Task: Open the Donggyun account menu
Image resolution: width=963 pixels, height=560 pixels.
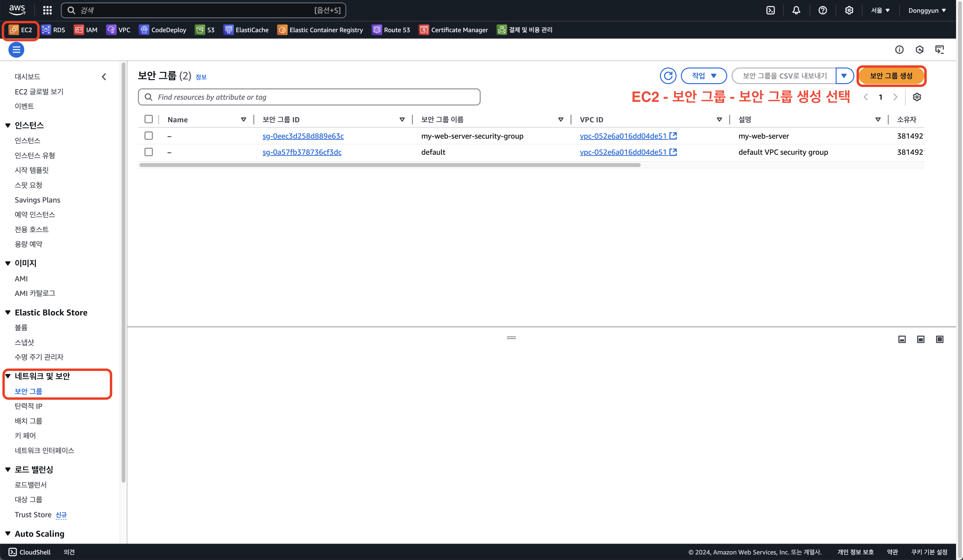Action: 927,10
